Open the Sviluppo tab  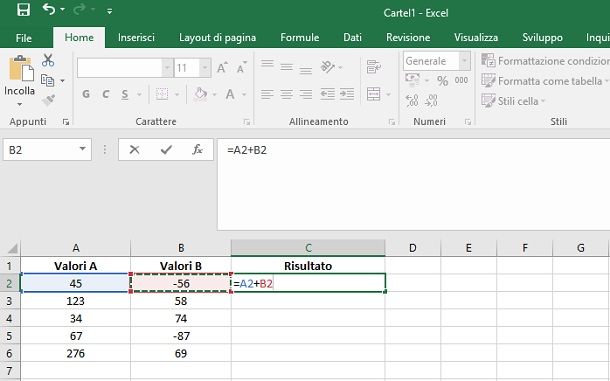[542, 37]
